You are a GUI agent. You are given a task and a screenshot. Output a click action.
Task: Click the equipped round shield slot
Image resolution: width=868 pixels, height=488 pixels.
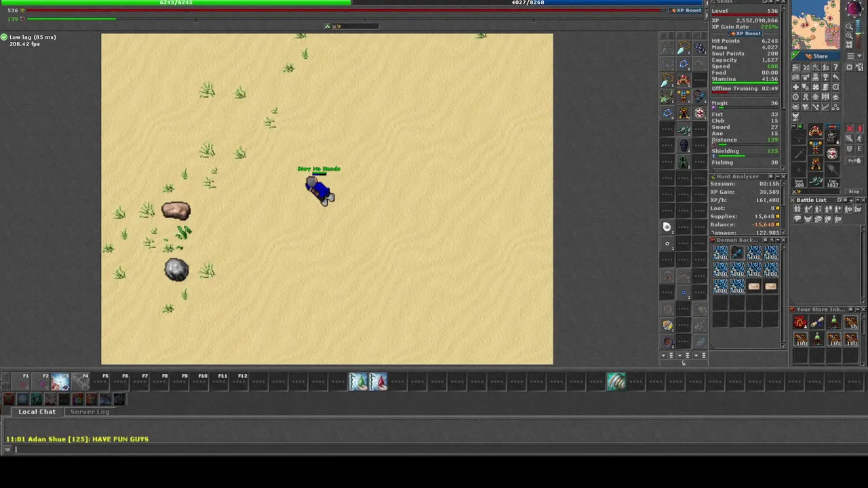tap(833, 154)
